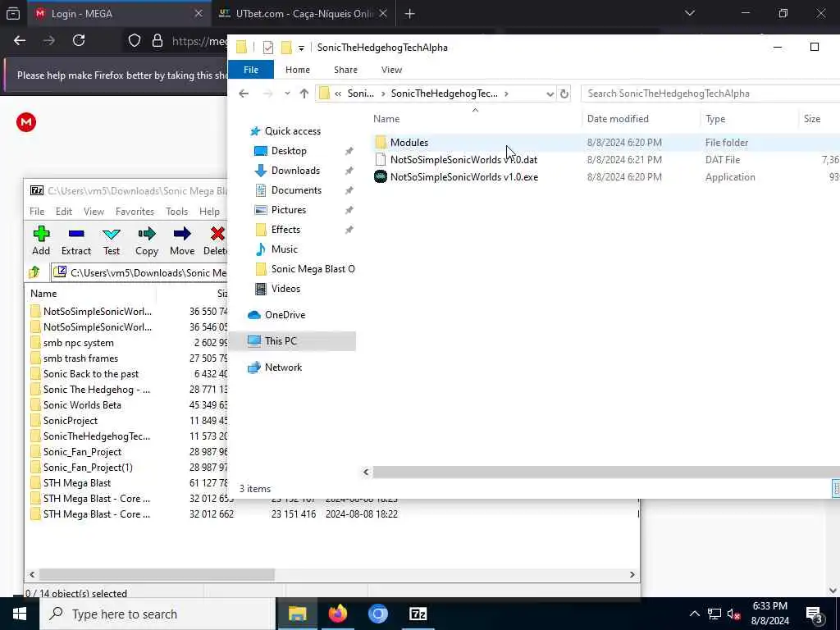Image resolution: width=840 pixels, height=630 pixels.
Task: Select OneDrive in the navigation pane
Action: (x=285, y=314)
